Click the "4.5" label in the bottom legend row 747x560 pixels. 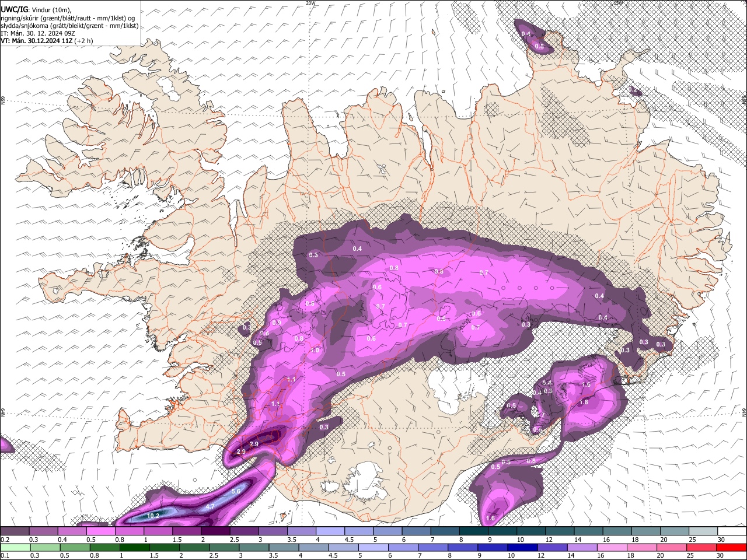(333, 555)
